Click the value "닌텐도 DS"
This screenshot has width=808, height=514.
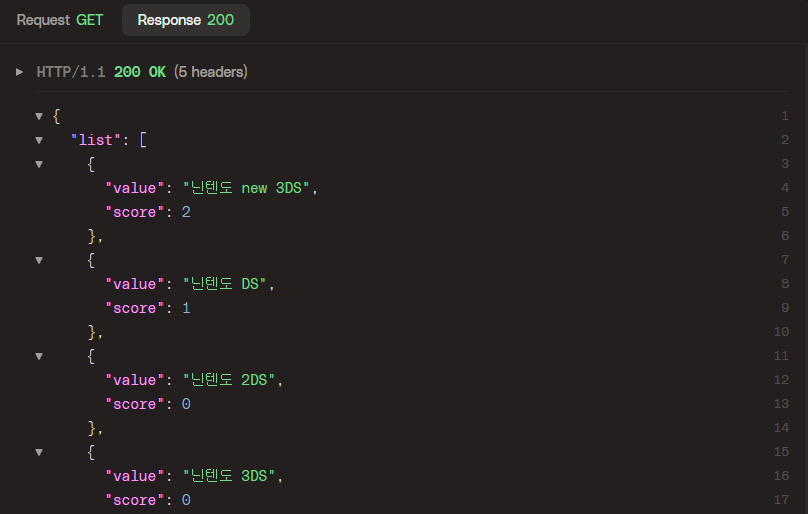(x=225, y=284)
